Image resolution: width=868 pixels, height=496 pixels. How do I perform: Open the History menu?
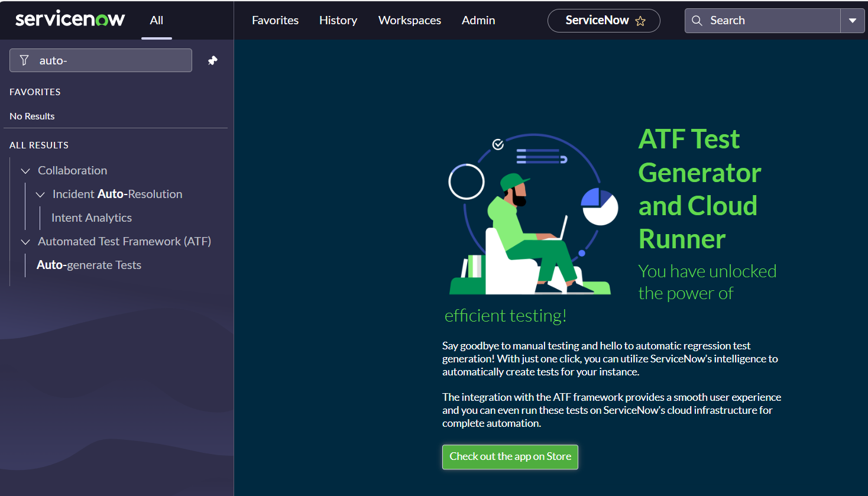click(338, 20)
